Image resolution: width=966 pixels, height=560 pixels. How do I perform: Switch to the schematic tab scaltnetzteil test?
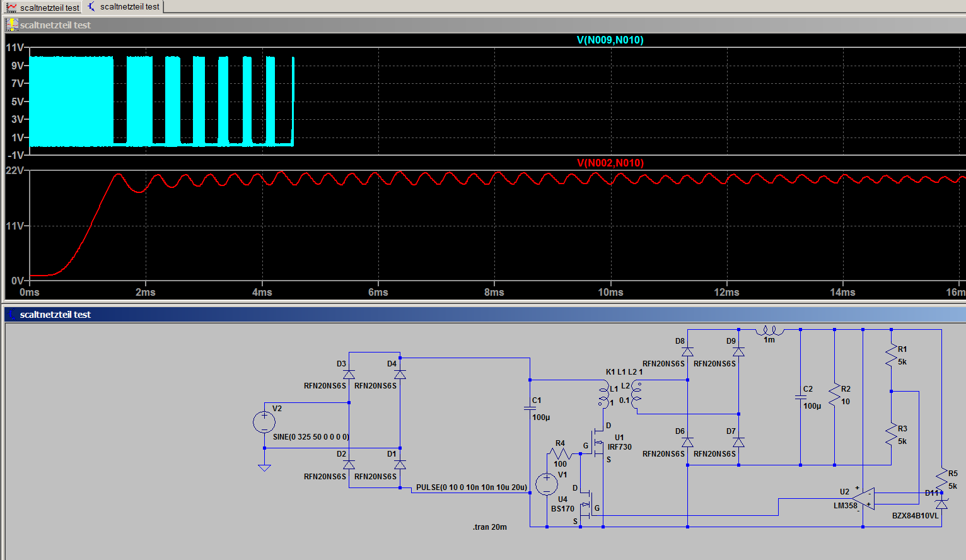[x=124, y=6]
